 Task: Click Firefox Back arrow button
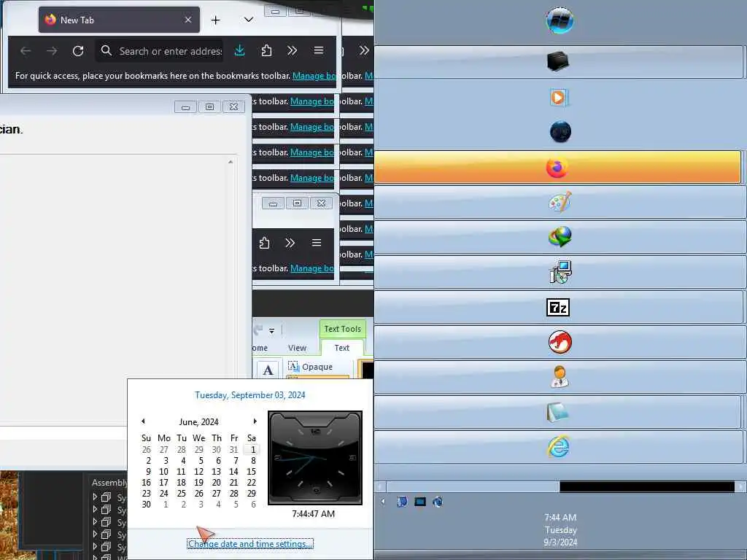(x=26, y=50)
